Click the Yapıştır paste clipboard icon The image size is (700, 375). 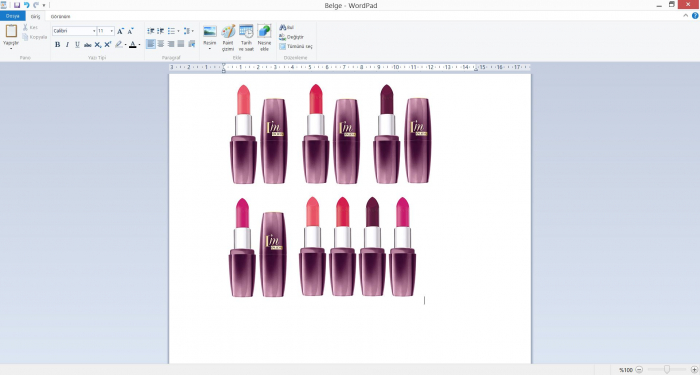(x=11, y=31)
